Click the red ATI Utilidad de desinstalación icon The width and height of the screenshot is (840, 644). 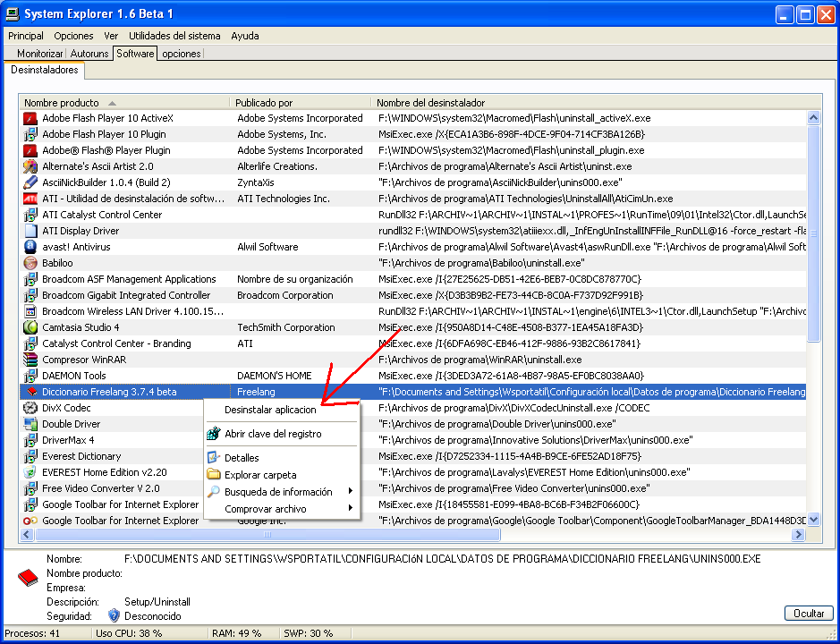(x=30, y=199)
